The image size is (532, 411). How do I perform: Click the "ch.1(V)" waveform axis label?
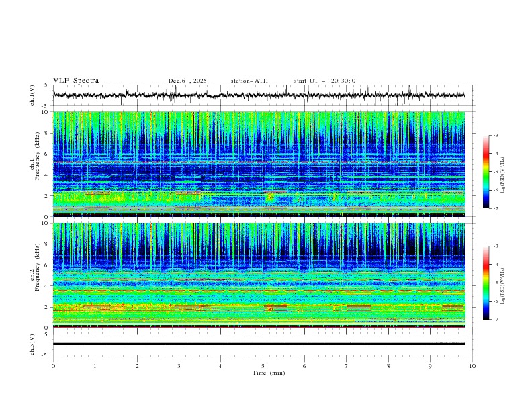[x=32, y=95]
